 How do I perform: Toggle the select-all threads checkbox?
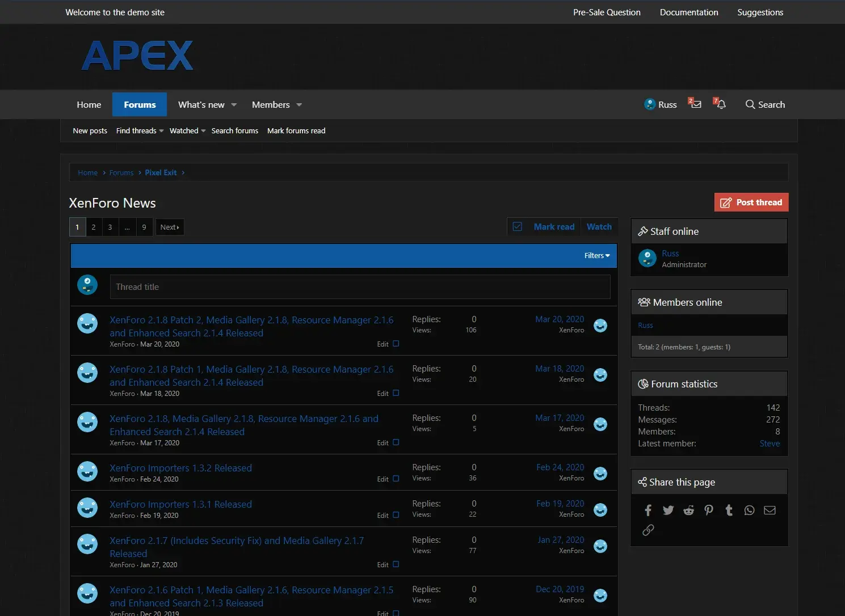point(518,227)
